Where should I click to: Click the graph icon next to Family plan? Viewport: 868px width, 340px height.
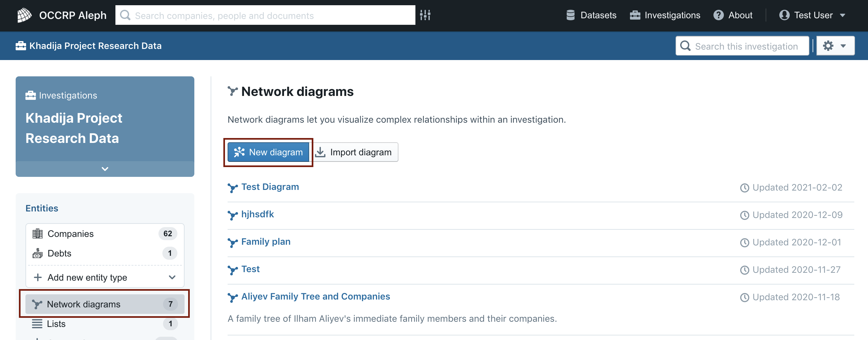232,242
